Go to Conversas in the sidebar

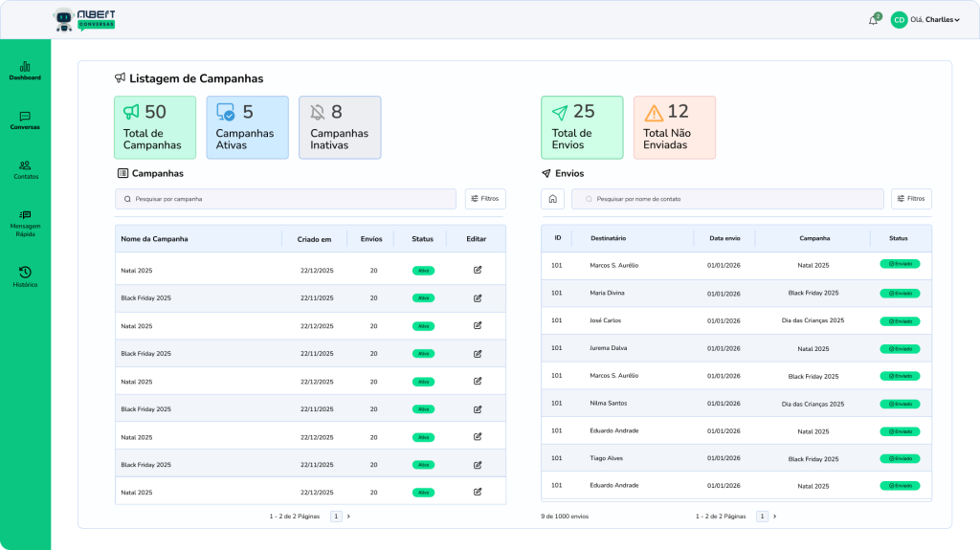point(25,121)
